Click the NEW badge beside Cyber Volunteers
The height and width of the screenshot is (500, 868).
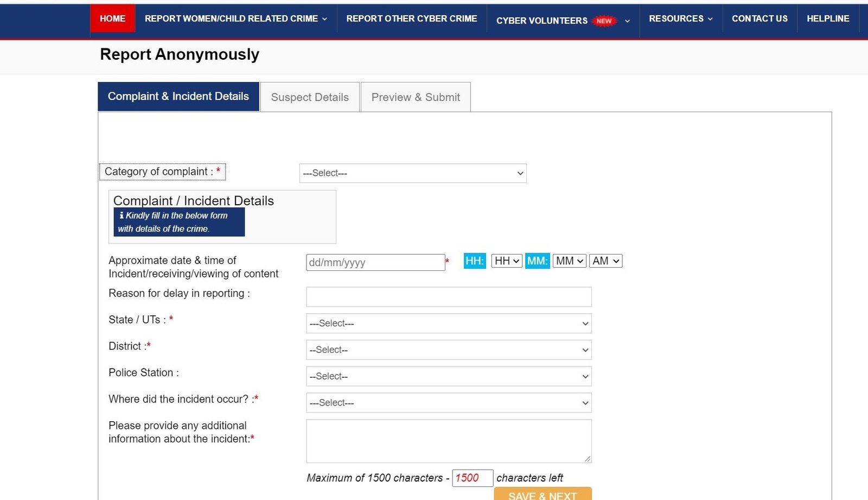point(604,21)
